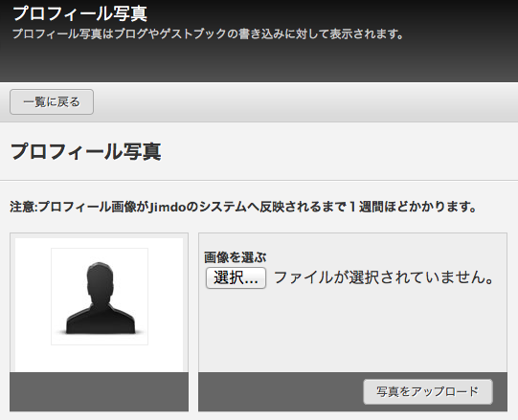This screenshot has width=518, height=420.
Task: Click the dark footer bar left of upload button
Action: pyautogui.click(x=281, y=392)
